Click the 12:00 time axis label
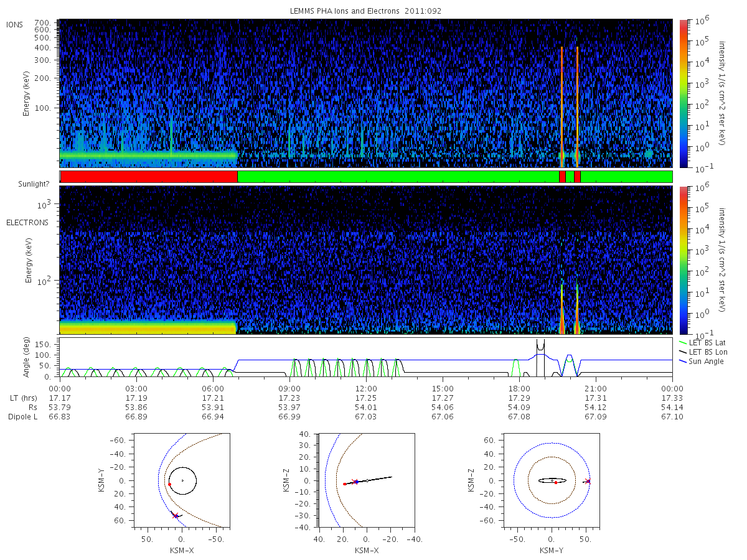The height and width of the screenshot is (560, 747). pos(366,388)
